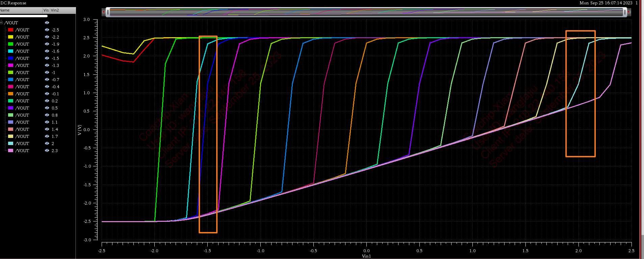Click the yellow swatch of the -2.2 trace

click(x=11, y=37)
